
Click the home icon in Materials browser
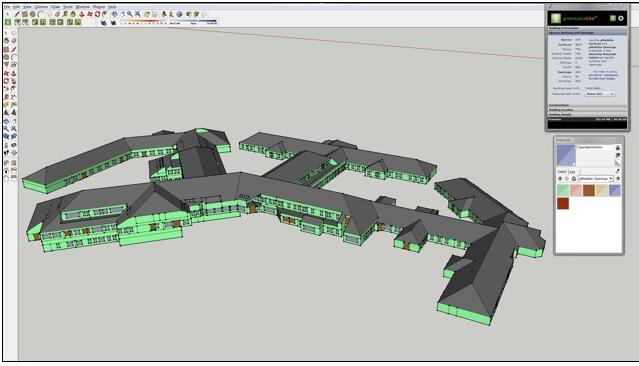tap(574, 179)
